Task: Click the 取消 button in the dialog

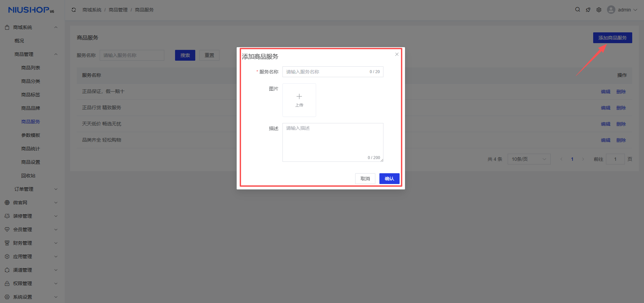Action: point(365,179)
